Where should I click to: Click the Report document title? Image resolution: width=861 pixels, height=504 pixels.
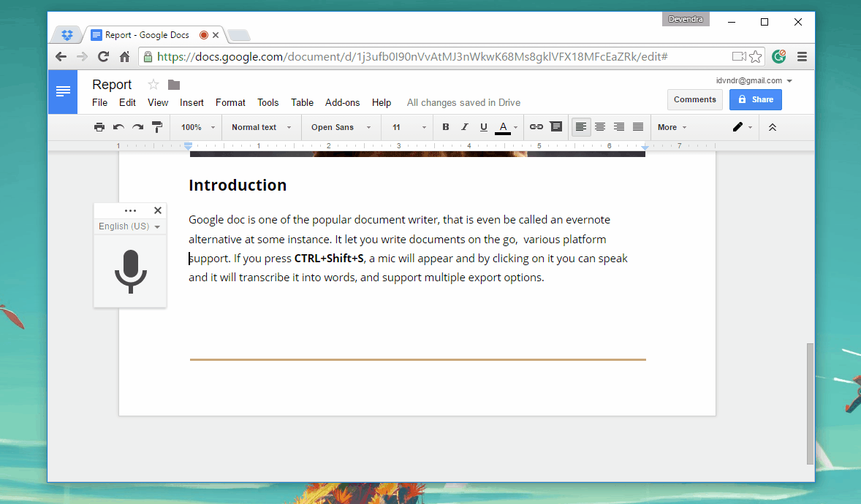[x=112, y=85]
